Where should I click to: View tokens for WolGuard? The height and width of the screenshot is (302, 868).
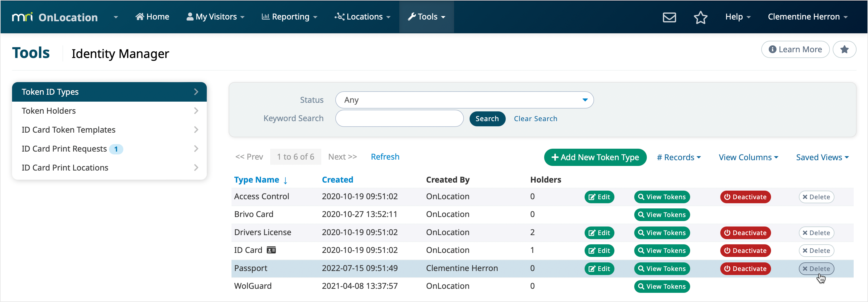[x=662, y=286]
